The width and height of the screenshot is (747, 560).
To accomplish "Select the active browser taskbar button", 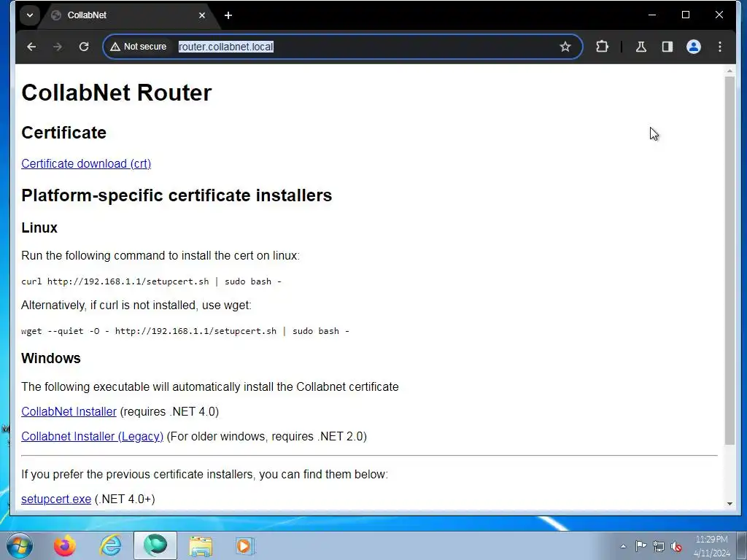I will click(155, 545).
